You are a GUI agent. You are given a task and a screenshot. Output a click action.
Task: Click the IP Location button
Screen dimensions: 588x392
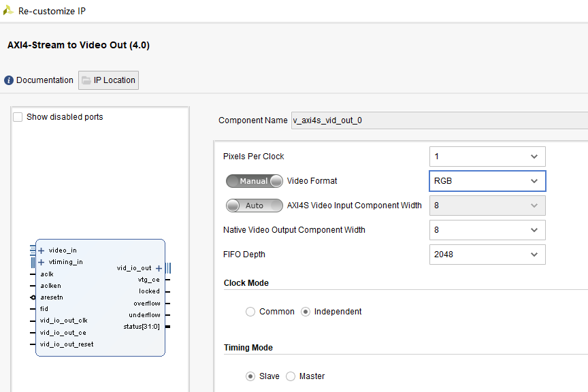109,80
